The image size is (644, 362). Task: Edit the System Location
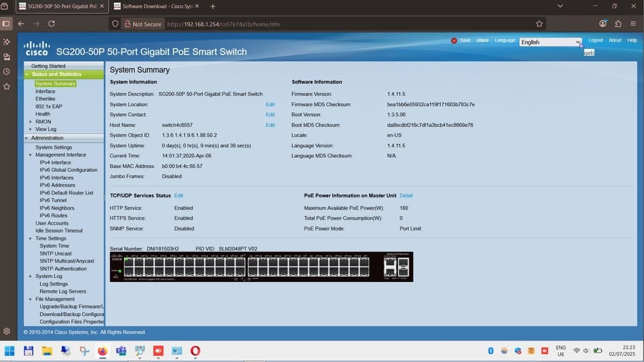click(x=270, y=105)
